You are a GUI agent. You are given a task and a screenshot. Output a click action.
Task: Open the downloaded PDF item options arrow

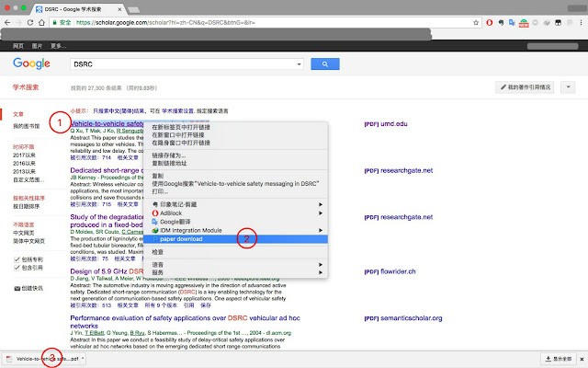(83, 359)
